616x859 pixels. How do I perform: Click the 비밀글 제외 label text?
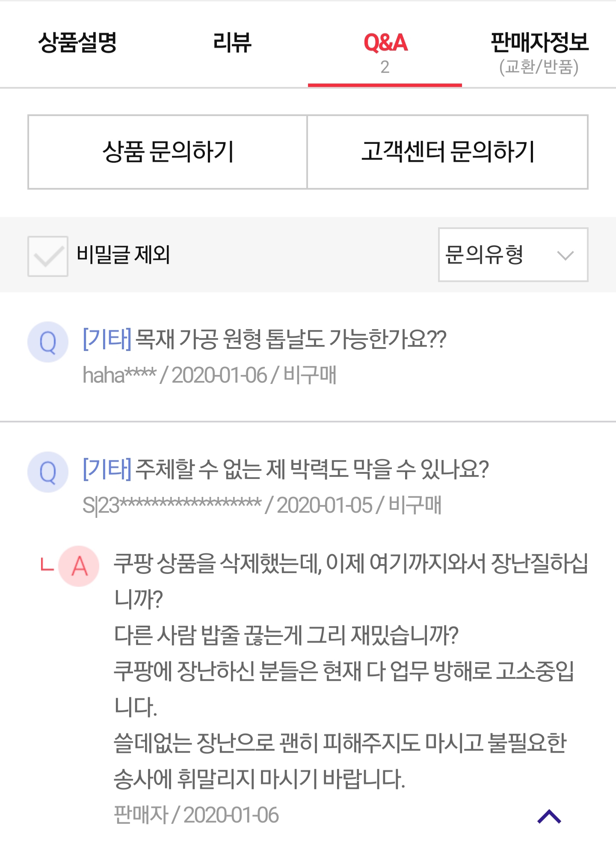(123, 255)
